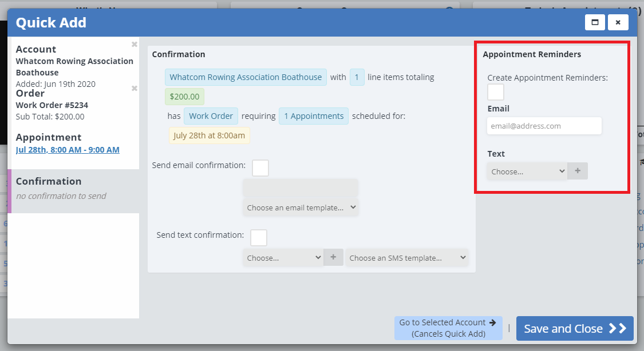
Task: Toggle the Send text confirmation checkbox
Action: coord(259,238)
